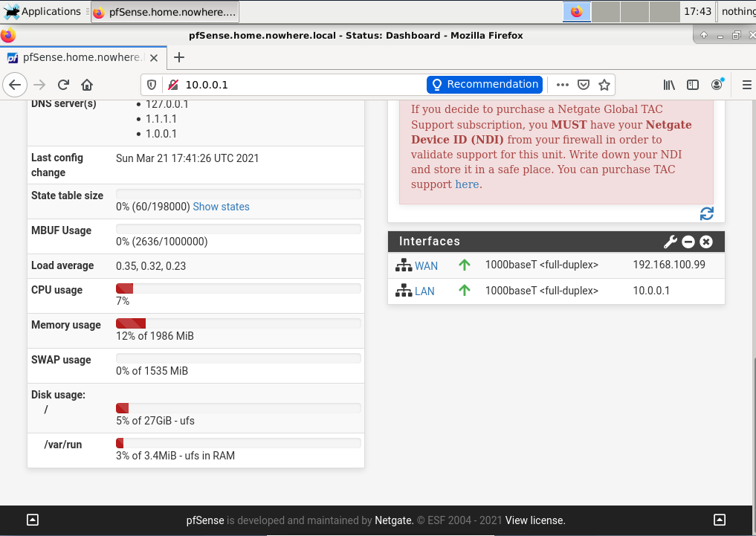Open Firefox account icon
The width and height of the screenshot is (756, 536).
click(717, 84)
